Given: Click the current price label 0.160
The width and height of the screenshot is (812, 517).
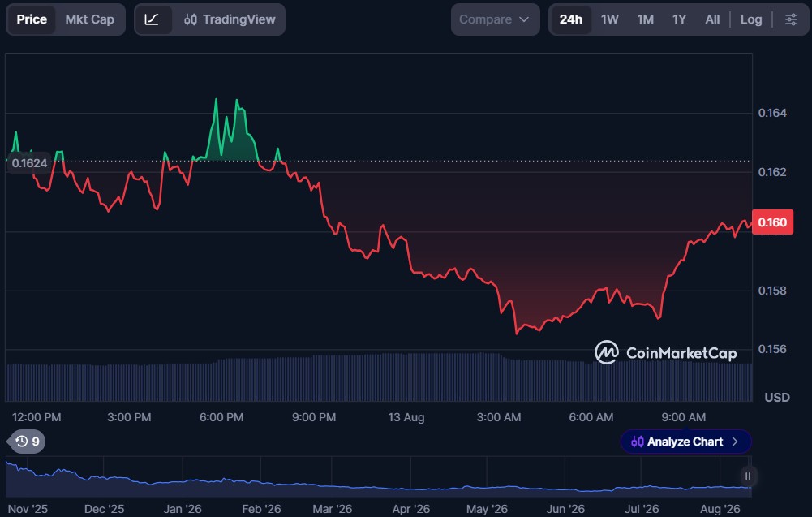Looking at the screenshot, I should (x=772, y=222).
